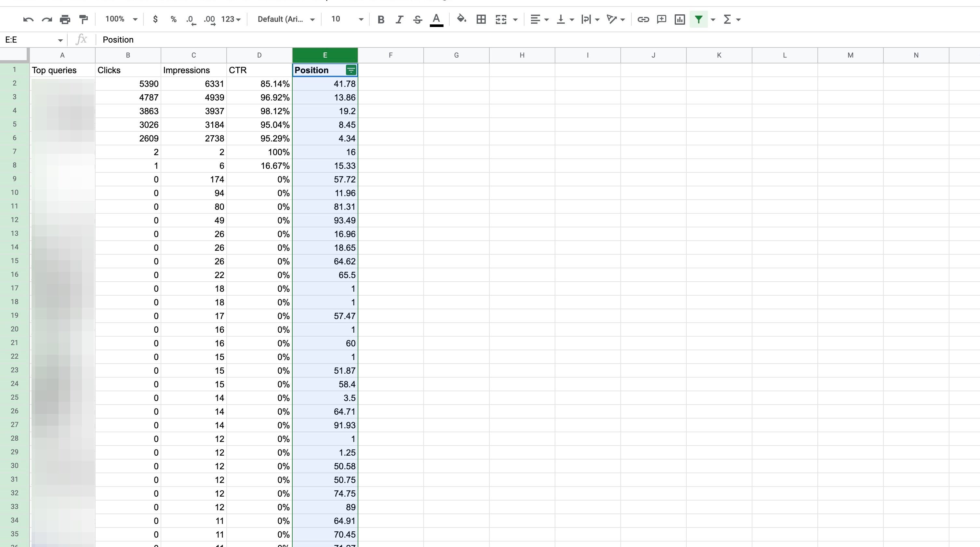Click cell with position 41.78

tap(325, 84)
